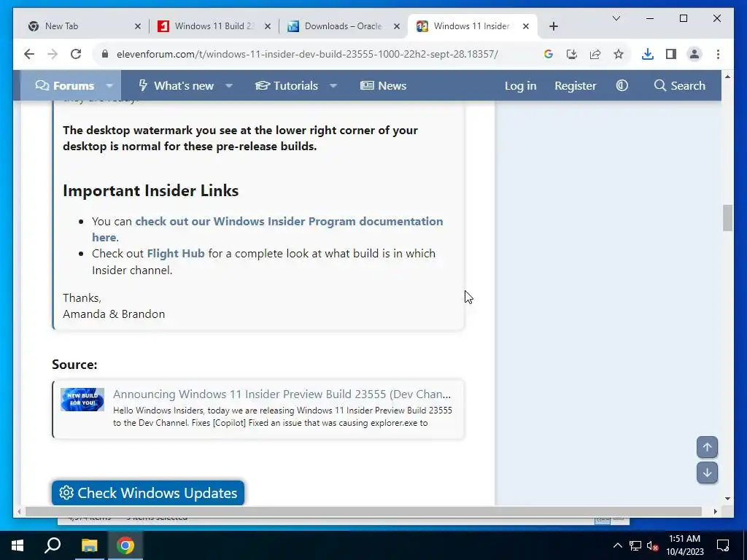Jump to bottom with the down-arrow button
The width and height of the screenshot is (747, 560).
pos(707,472)
